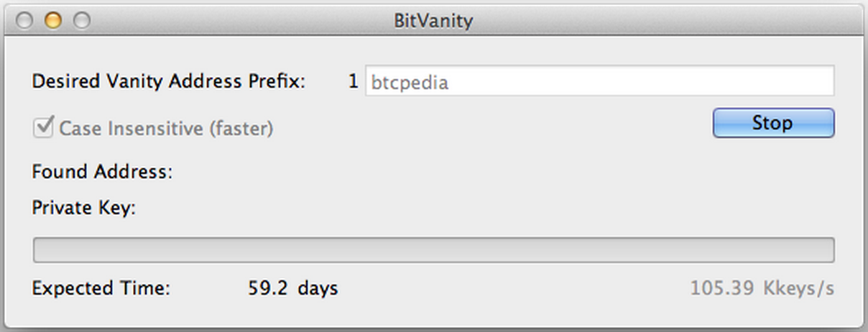Click the BitVanity title text
This screenshot has width=868, height=332.
pos(433,20)
